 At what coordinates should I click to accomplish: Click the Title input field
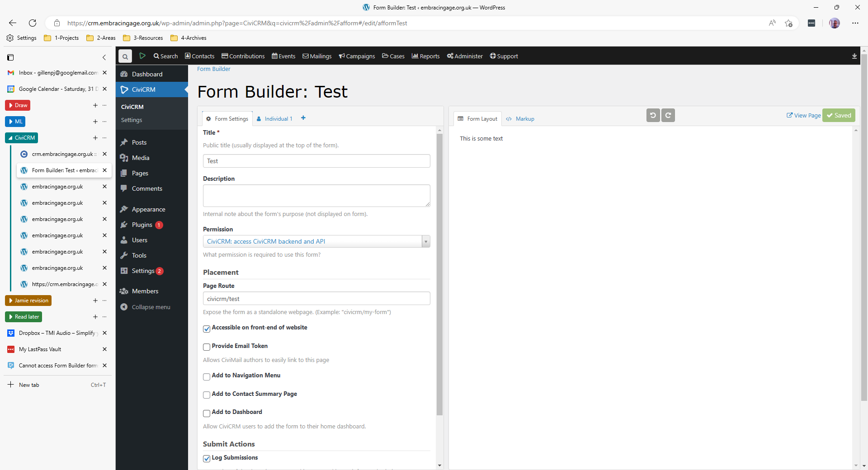[x=316, y=161]
